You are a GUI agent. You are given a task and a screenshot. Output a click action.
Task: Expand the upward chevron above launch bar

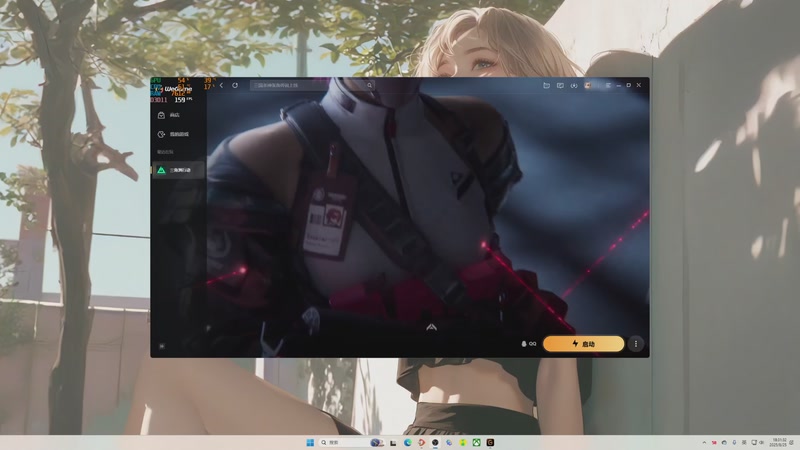[432, 327]
